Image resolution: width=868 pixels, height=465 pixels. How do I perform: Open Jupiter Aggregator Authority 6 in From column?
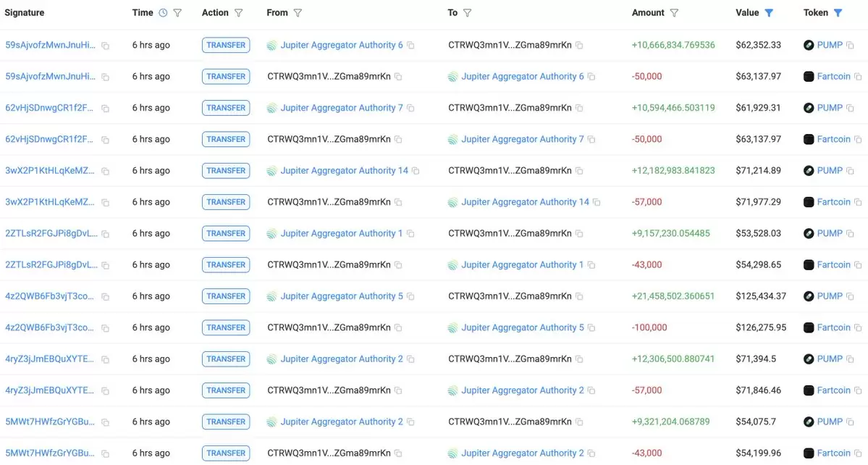pos(342,45)
